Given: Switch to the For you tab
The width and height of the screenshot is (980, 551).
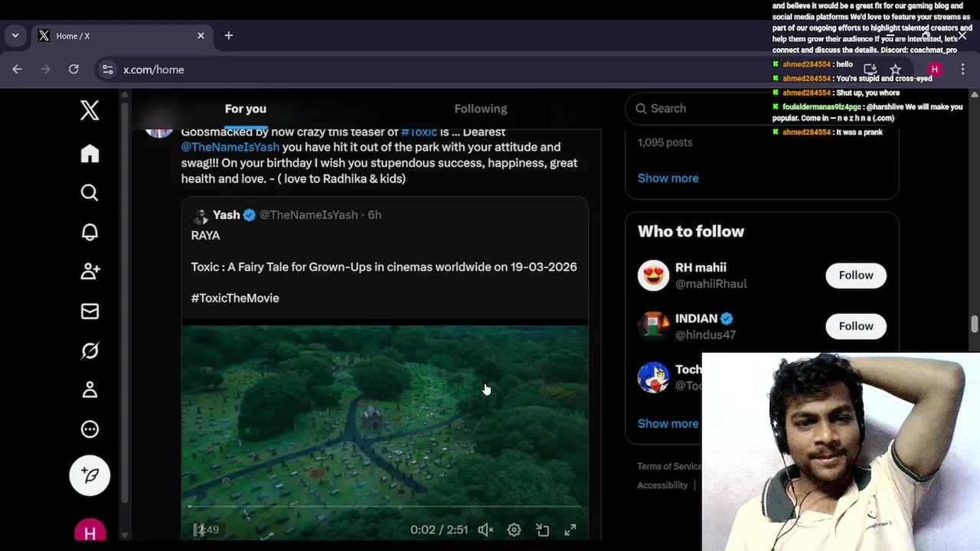Looking at the screenshot, I should [x=245, y=109].
